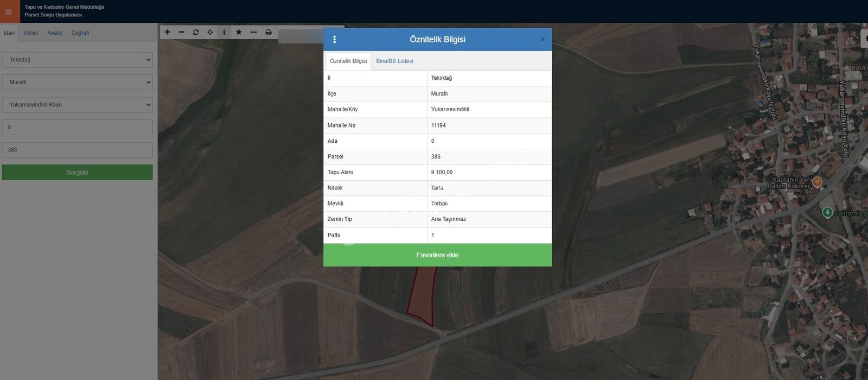Screen dimensions: 868x380
Task: Click the print icon
Action: (268, 33)
